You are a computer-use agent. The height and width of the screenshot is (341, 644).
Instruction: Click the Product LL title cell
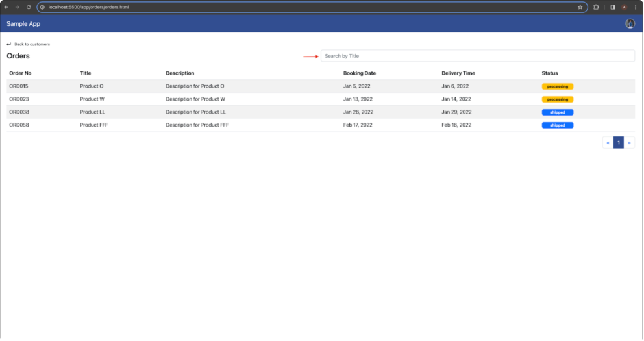point(92,112)
